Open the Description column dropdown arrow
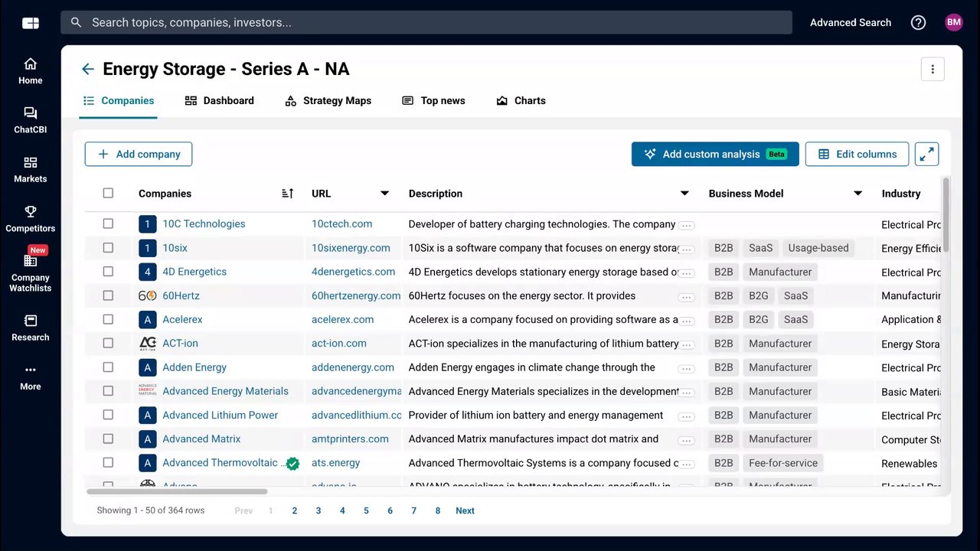 [x=684, y=194]
